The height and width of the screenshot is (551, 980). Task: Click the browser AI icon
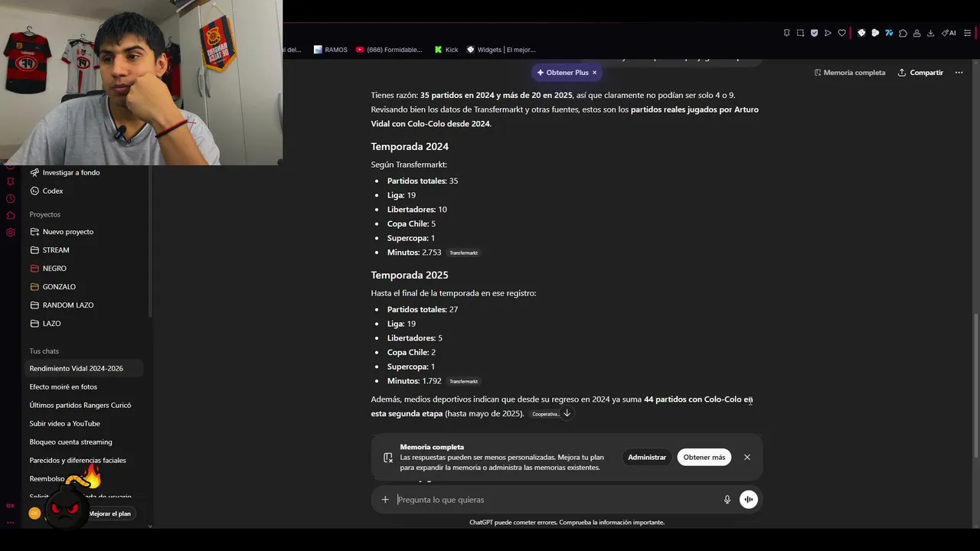(x=949, y=33)
